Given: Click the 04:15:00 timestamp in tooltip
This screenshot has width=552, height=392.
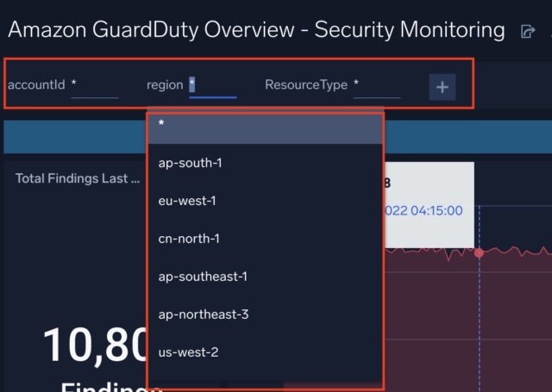Looking at the screenshot, I should pyautogui.click(x=436, y=210).
